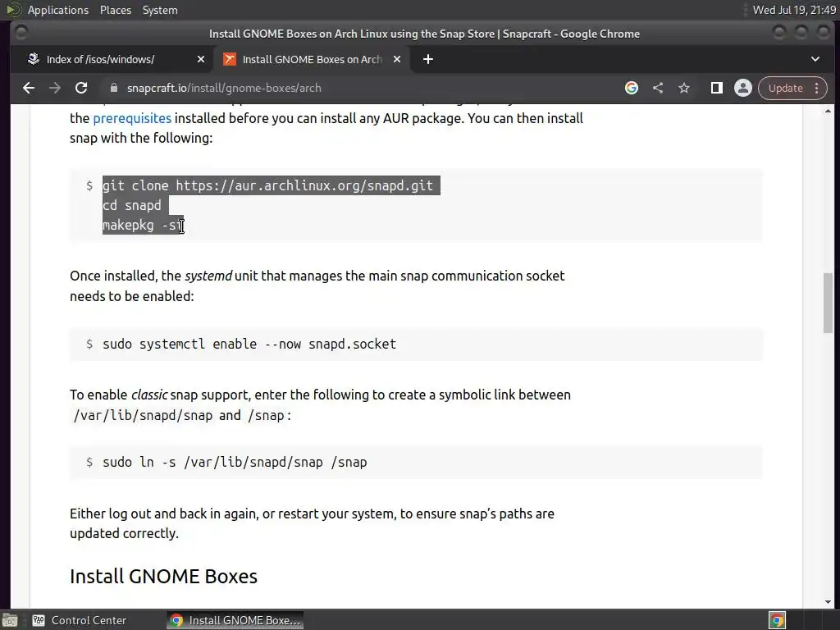The image size is (840, 630).
Task: Click the 'makepkg -si' command text
Action: 143,225
